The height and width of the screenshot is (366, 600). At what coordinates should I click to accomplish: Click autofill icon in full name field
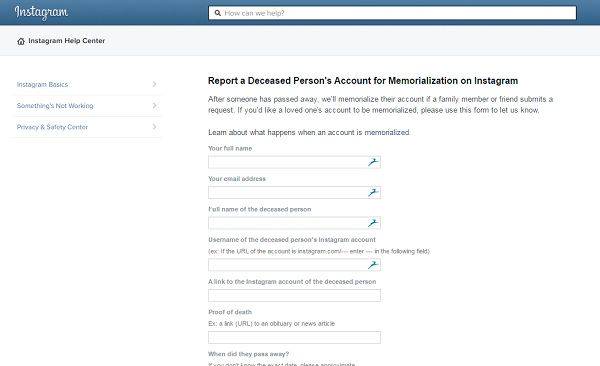point(373,162)
